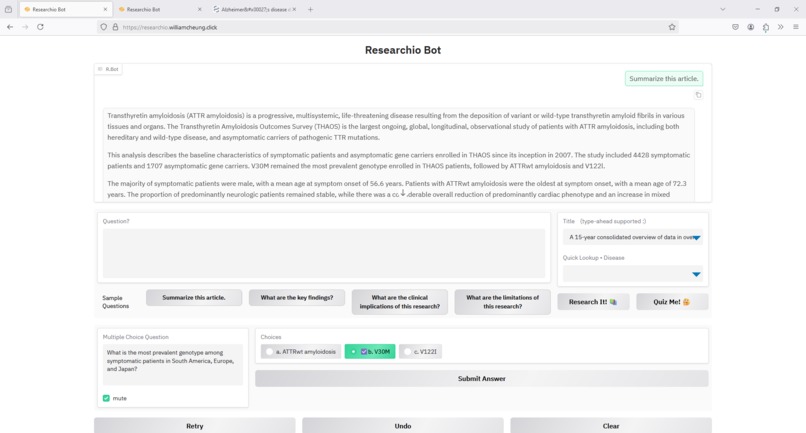This screenshot has width=806, height=433.
Task: Open the Firefox View icon
Action: [x=8, y=9]
